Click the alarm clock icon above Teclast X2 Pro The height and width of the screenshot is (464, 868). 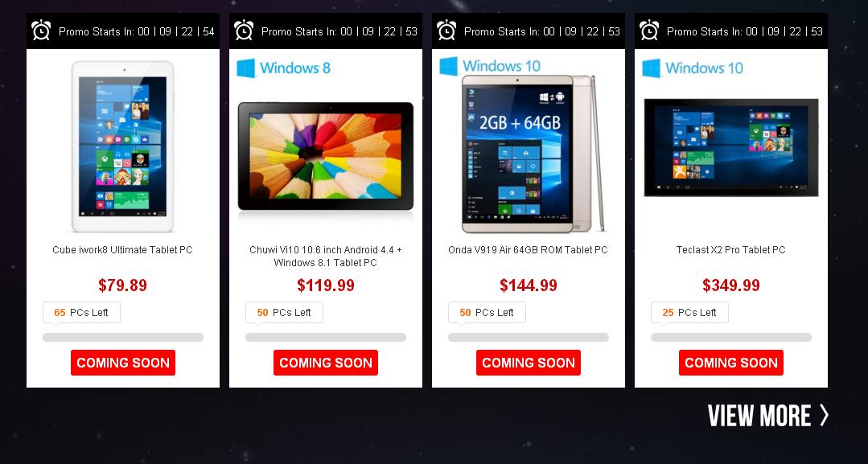[x=648, y=31]
